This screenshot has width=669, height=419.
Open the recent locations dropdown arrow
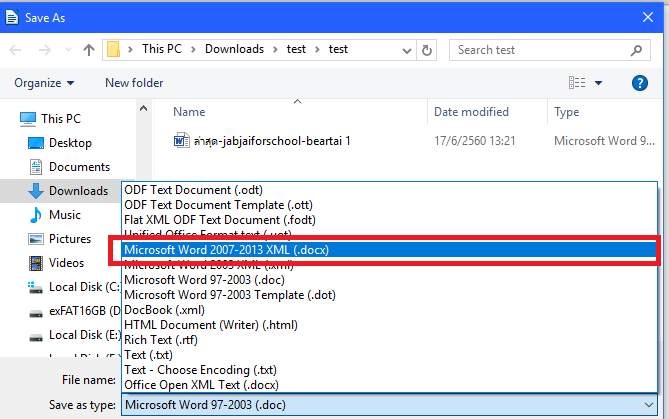click(68, 50)
